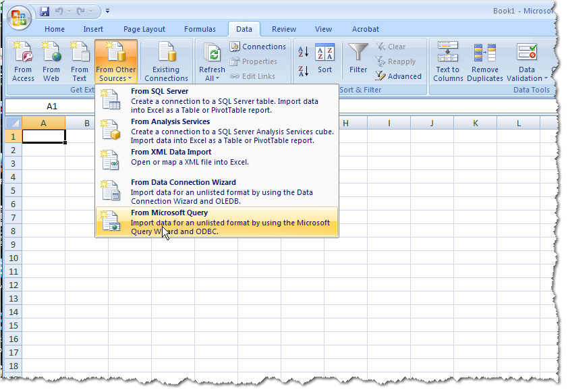Open workbook Connections list
The width and height of the screenshot is (568, 392).
[258, 47]
